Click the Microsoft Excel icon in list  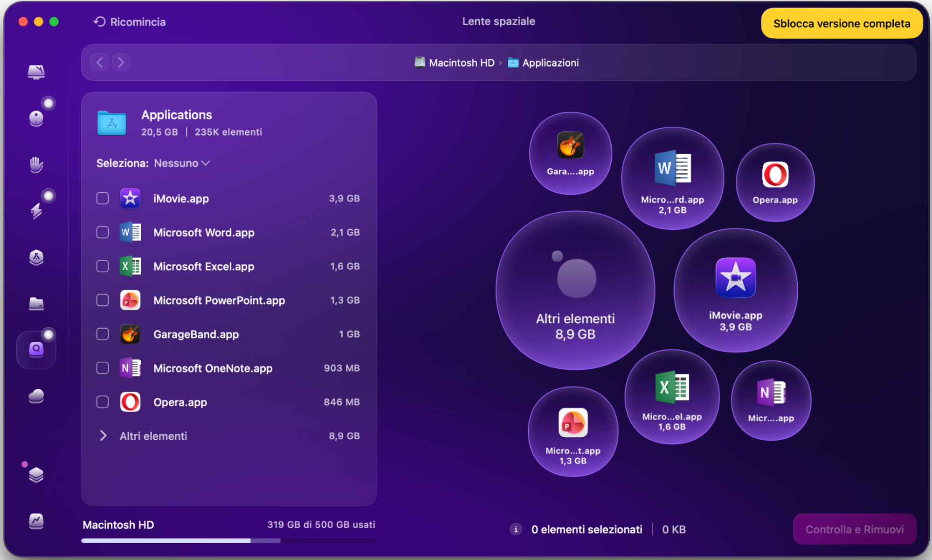click(130, 266)
